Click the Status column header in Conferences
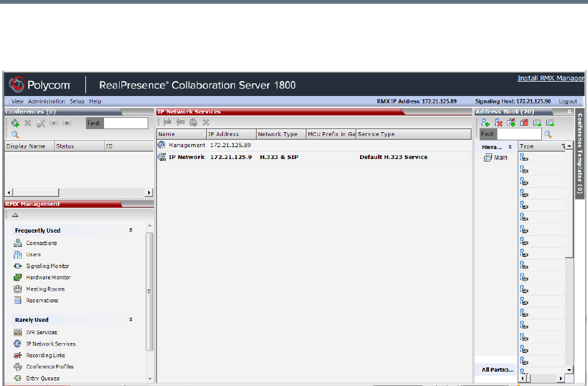Viewport: 588px width, 386px height. 80,146
